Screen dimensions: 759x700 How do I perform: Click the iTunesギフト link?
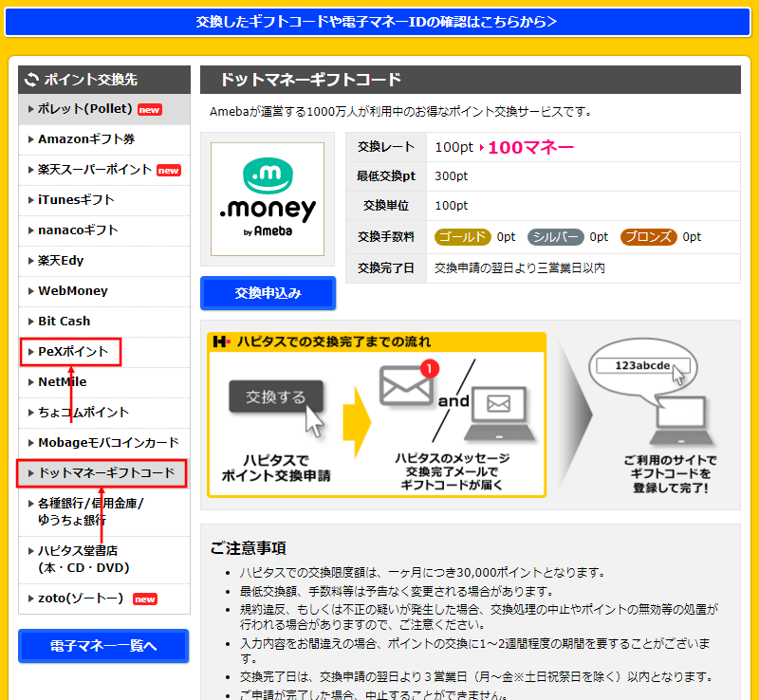coord(77,200)
